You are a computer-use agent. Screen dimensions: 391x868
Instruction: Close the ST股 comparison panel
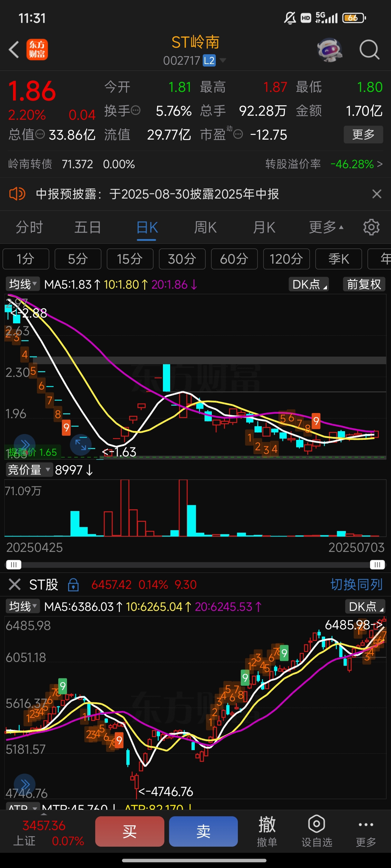[x=14, y=584]
